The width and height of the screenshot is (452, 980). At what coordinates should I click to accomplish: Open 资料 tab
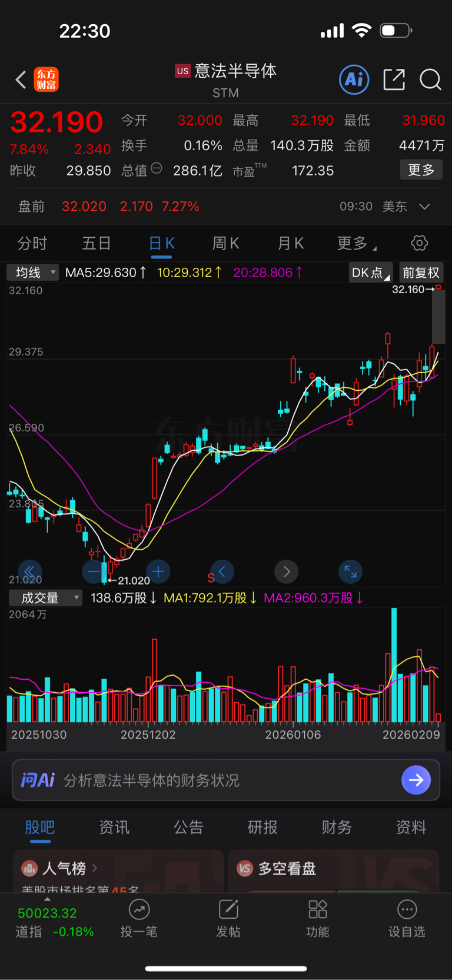tap(411, 827)
